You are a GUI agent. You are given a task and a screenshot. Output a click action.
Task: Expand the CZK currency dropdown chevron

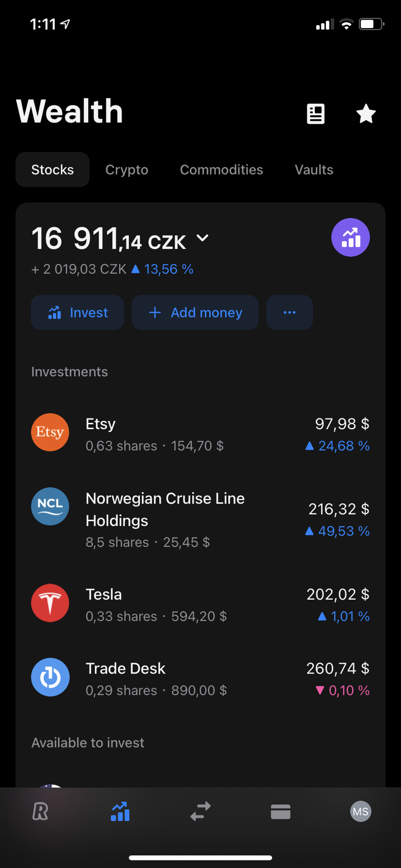click(203, 238)
